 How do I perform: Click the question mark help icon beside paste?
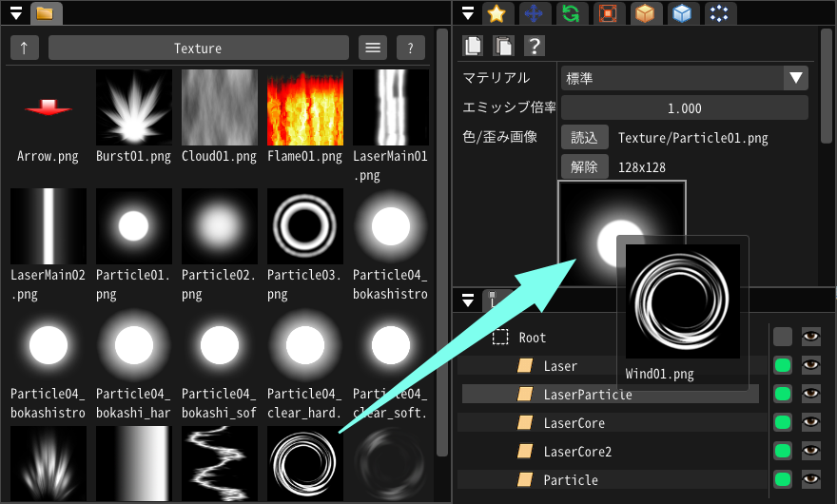pyautogui.click(x=534, y=46)
